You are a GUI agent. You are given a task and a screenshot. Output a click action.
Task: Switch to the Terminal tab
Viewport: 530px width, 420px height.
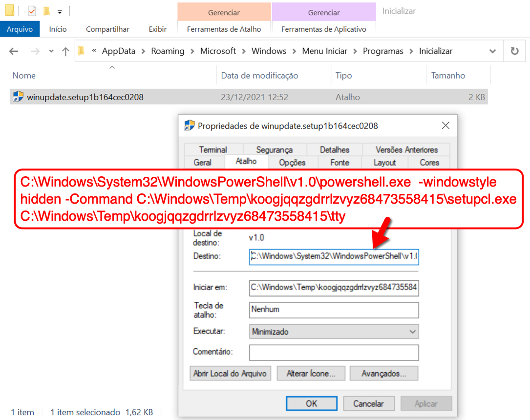pos(213,150)
